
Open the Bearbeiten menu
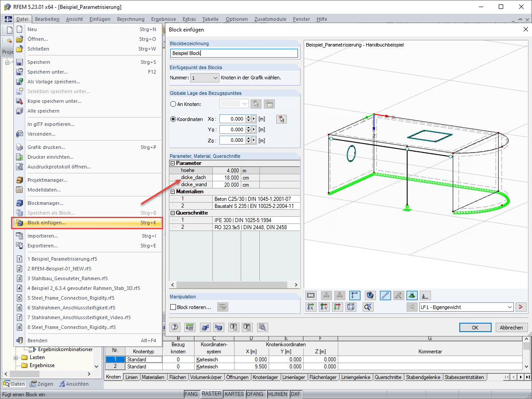point(47,19)
